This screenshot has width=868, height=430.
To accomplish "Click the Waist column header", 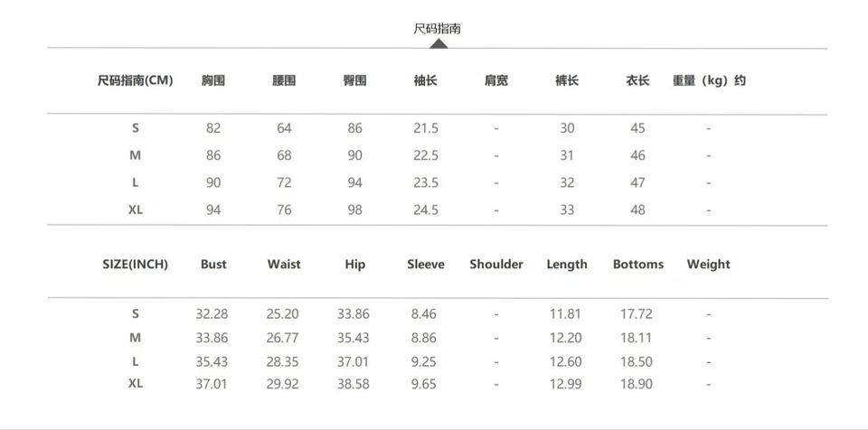I will 284,265.
